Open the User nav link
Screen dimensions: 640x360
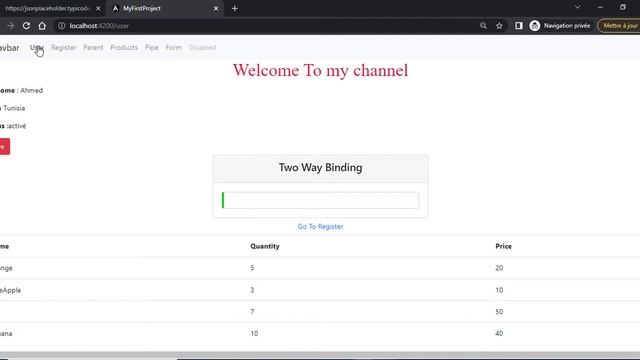(x=37, y=47)
